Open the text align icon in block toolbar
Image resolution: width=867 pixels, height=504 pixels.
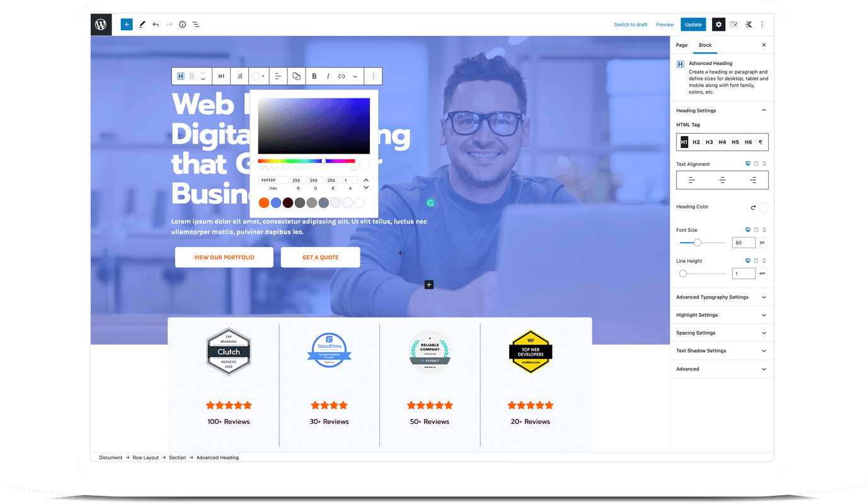pos(277,76)
